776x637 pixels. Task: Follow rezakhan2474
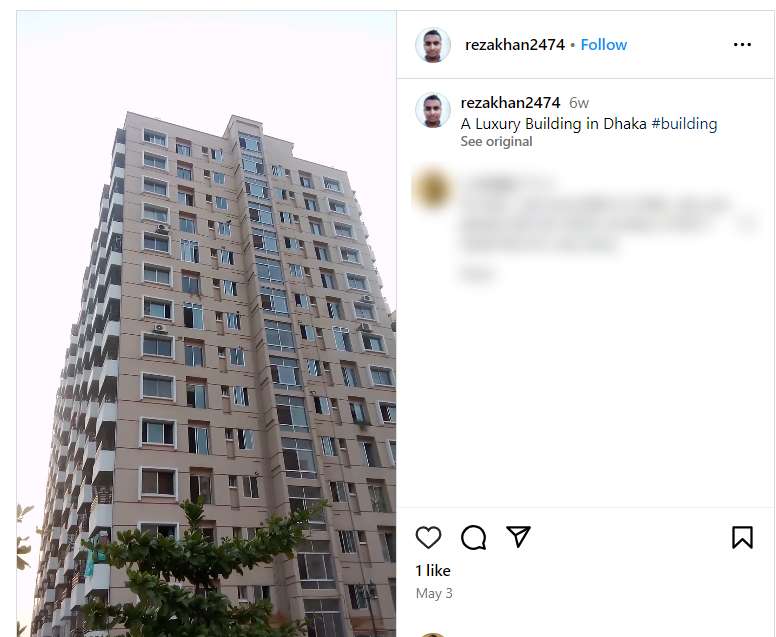[604, 45]
